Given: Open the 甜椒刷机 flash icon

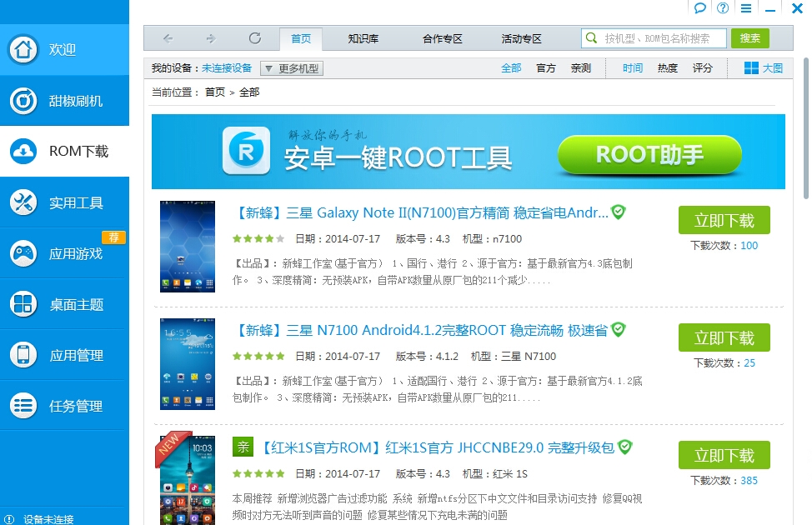Looking at the screenshot, I should click(x=23, y=101).
